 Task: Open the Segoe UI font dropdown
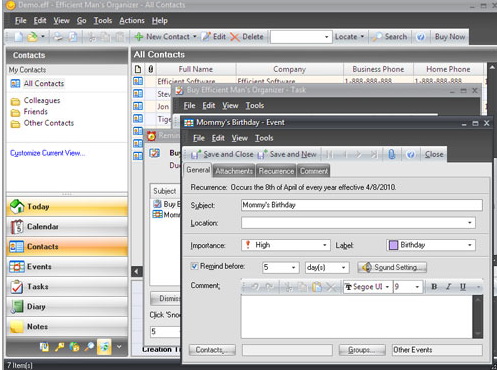pyautogui.click(x=387, y=287)
